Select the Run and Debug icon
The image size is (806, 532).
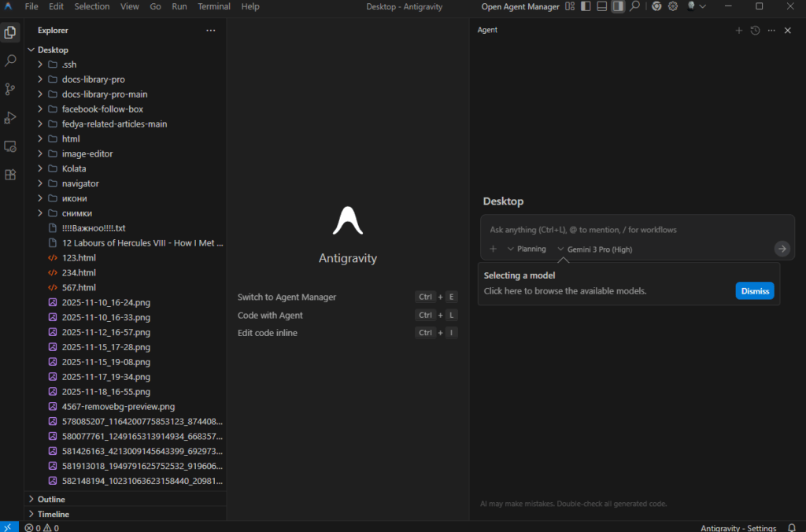coord(10,117)
